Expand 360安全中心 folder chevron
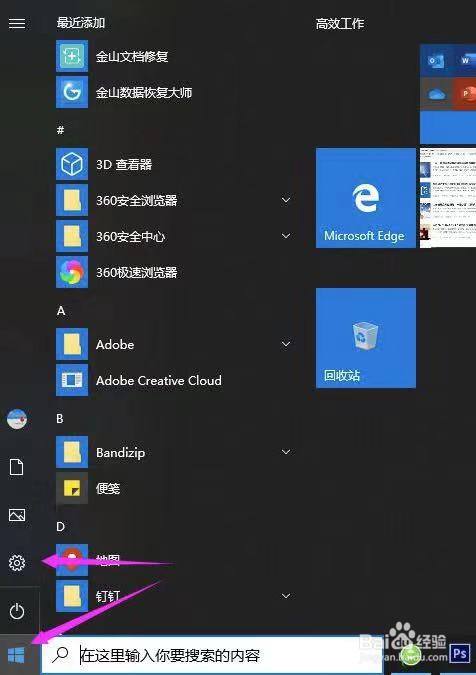476x675 pixels. 286,236
